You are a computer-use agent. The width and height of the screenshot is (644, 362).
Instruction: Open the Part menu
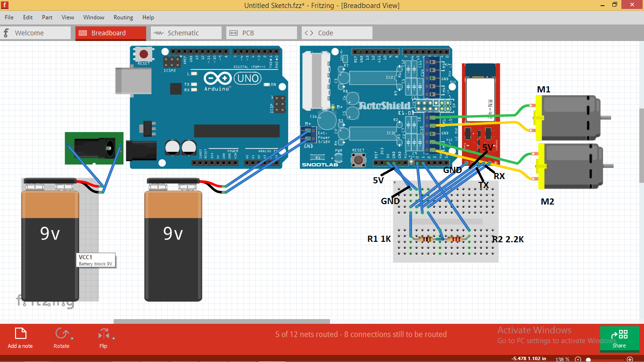click(47, 17)
